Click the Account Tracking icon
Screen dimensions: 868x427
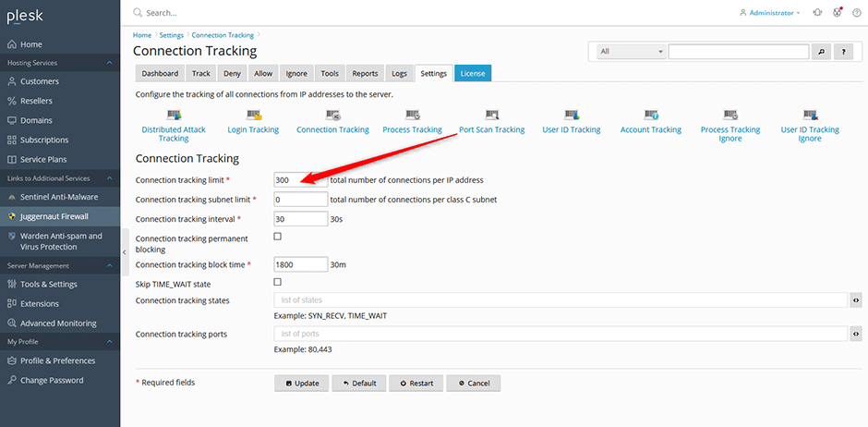[x=651, y=116]
